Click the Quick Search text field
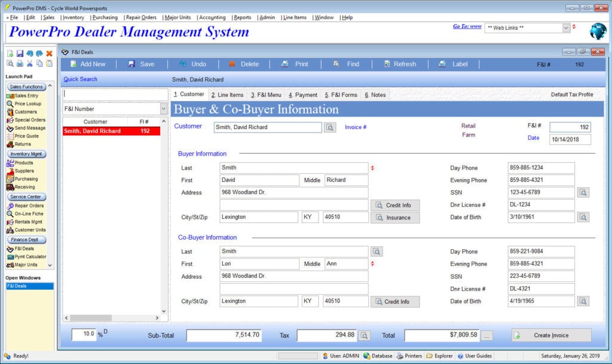This screenshot has width=612, height=364. click(115, 94)
